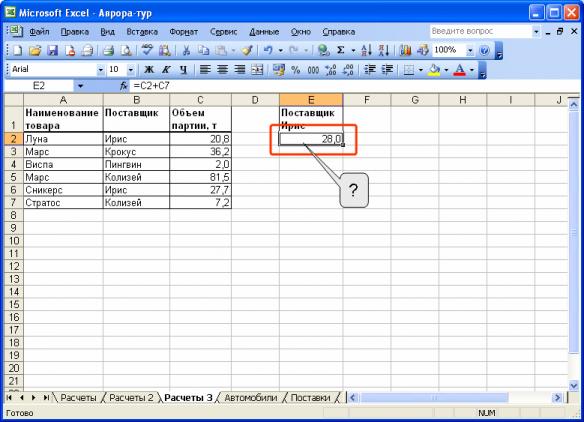
Task: Open the Arial font name dropdown
Action: [100, 70]
